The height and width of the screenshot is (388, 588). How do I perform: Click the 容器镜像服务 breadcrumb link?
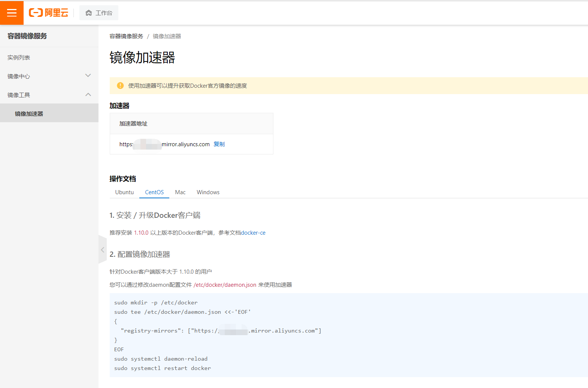(126, 36)
